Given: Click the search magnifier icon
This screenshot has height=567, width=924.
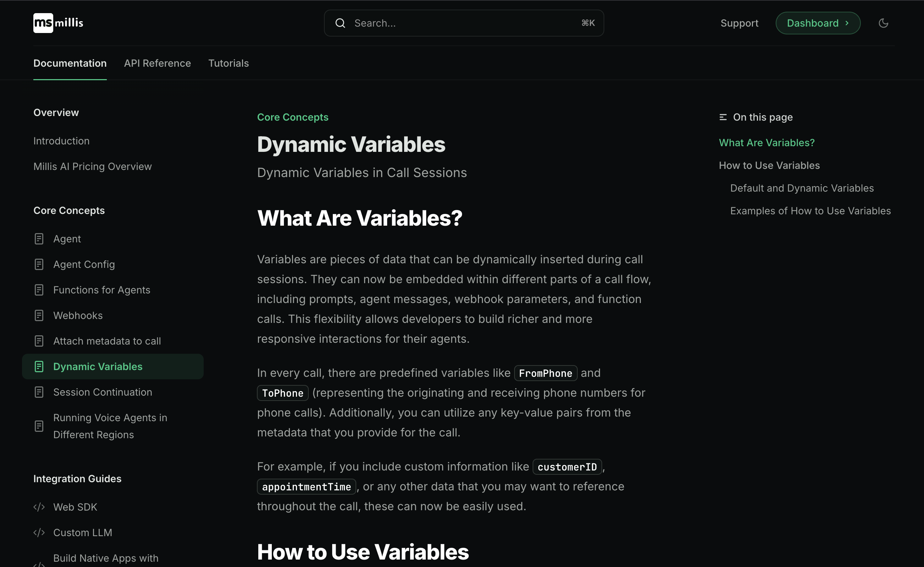Looking at the screenshot, I should coord(340,23).
